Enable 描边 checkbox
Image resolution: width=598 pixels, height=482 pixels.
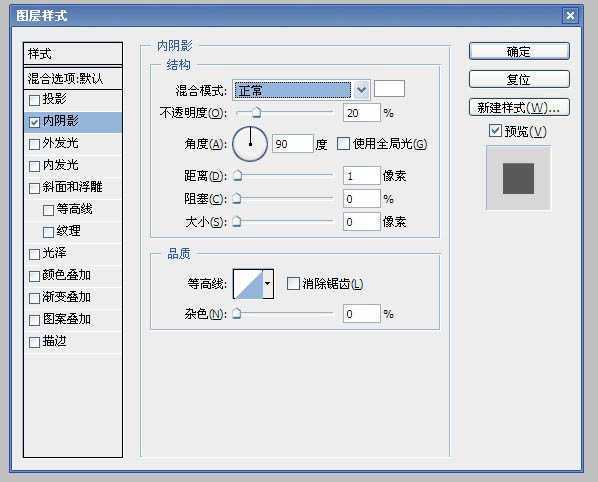click(34, 342)
